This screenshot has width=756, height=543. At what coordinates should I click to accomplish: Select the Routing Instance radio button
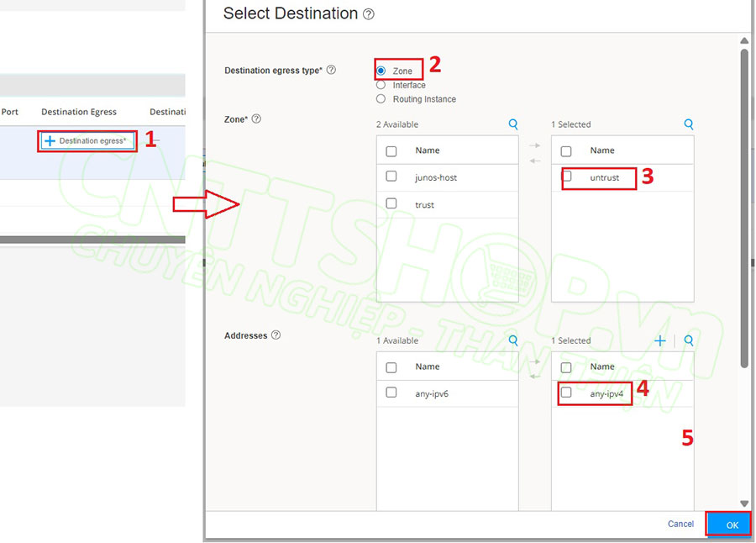click(x=381, y=99)
